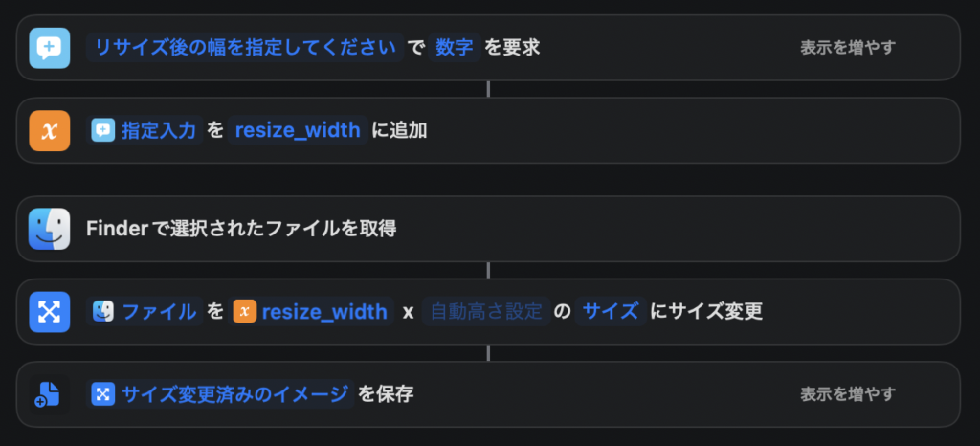Select the ファイル variable token

pyautogui.click(x=159, y=311)
